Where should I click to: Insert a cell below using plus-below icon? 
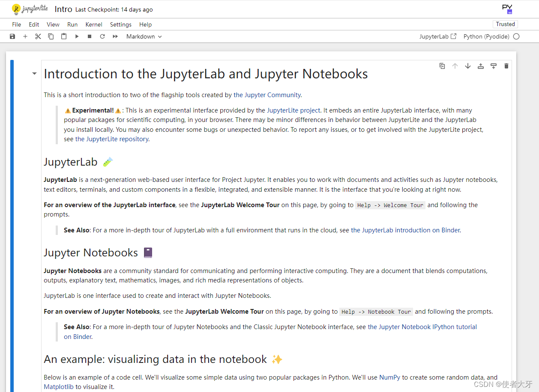[493, 66]
